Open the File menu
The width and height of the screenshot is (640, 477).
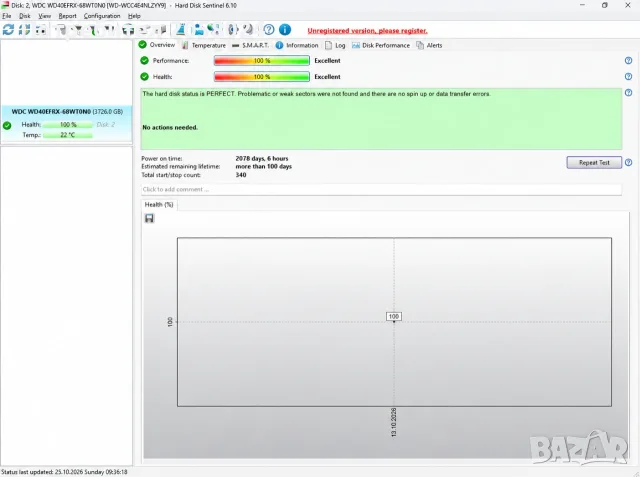(x=7, y=16)
